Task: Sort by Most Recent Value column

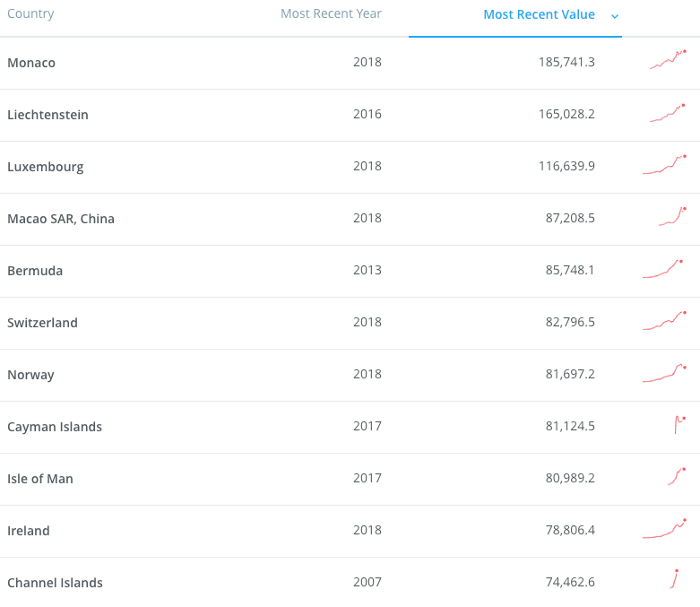Action: [539, 14]
